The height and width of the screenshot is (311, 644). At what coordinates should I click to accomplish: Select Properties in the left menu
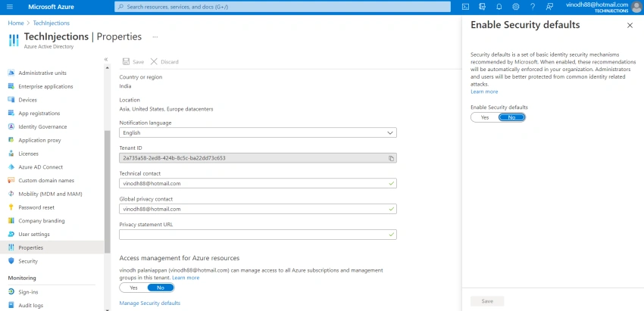(x=52, y=247)
